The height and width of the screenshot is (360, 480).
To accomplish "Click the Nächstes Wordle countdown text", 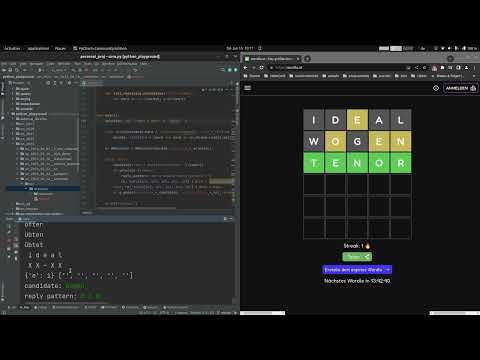I will [357, 281].
